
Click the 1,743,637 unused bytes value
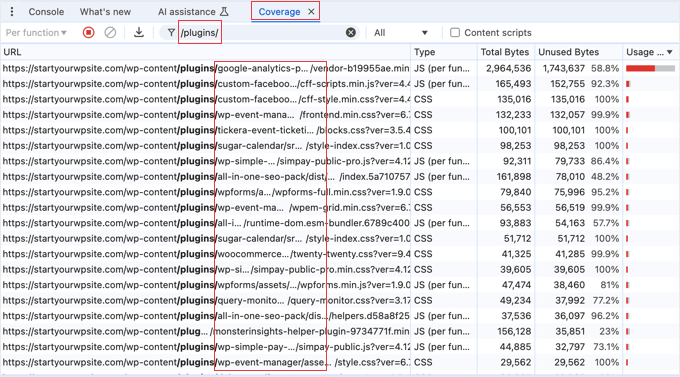563,68
